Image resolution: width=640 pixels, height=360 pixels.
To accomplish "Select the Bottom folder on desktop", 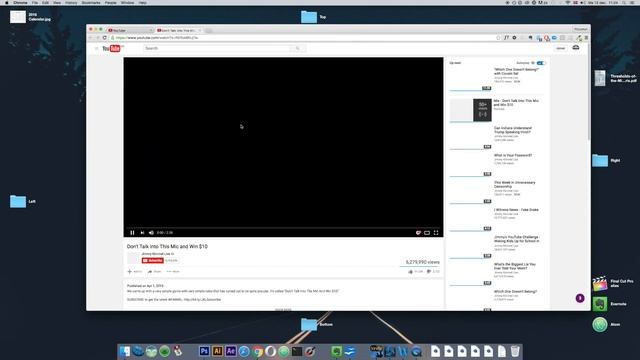I will 309,324.
